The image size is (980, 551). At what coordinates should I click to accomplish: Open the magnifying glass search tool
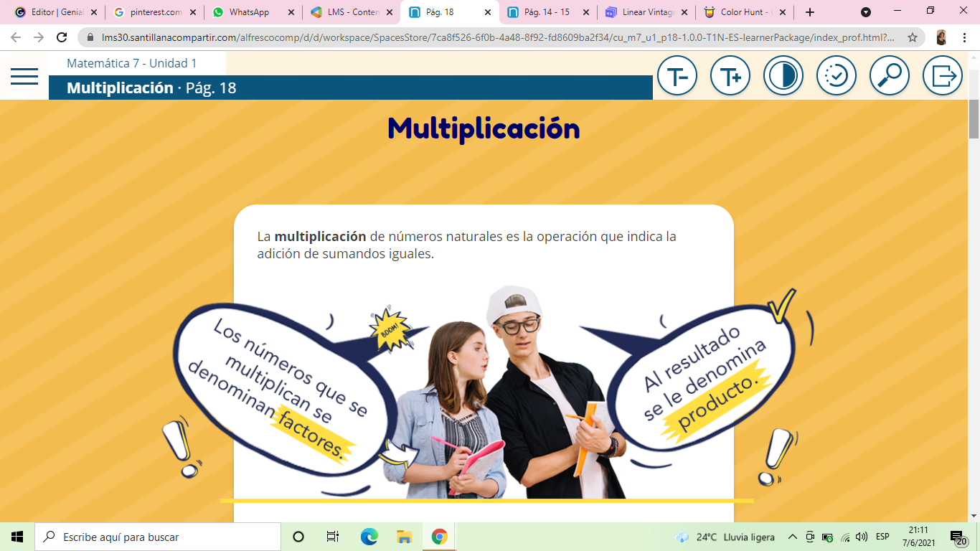coord(889,75)
